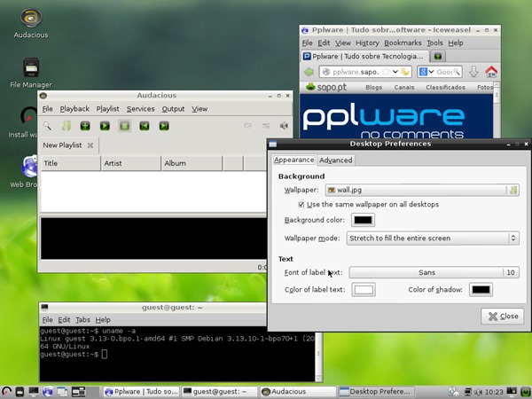532x399 pixels.
Task: Toggle shuffle mode in Audacious toolbar
Action: pos(266,126)
